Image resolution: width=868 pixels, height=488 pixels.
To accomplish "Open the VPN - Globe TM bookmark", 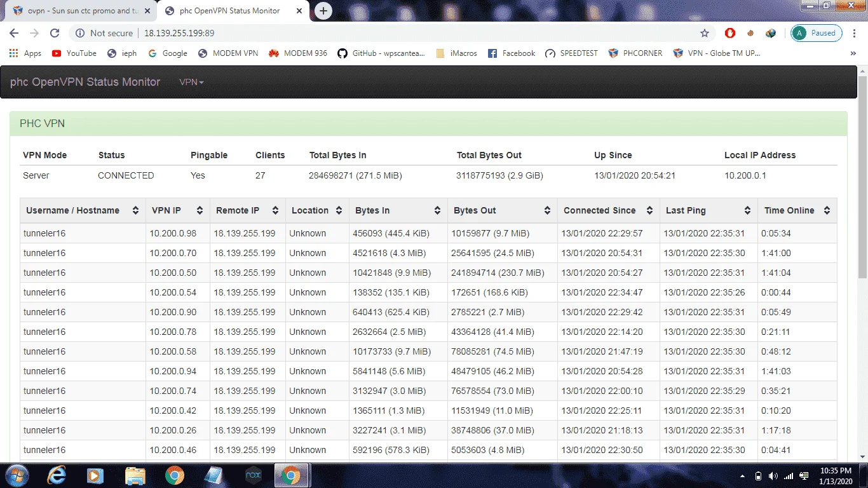I will [717, 53].
